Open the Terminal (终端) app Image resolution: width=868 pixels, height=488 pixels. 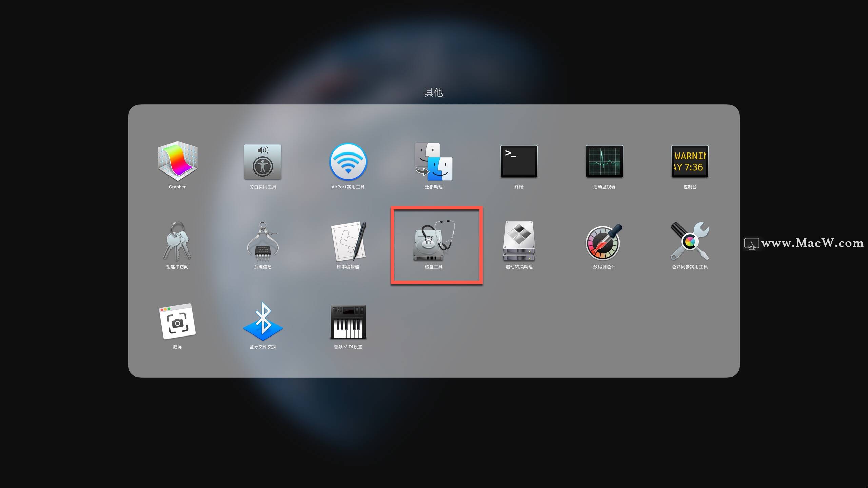click(x=519, y=161)
